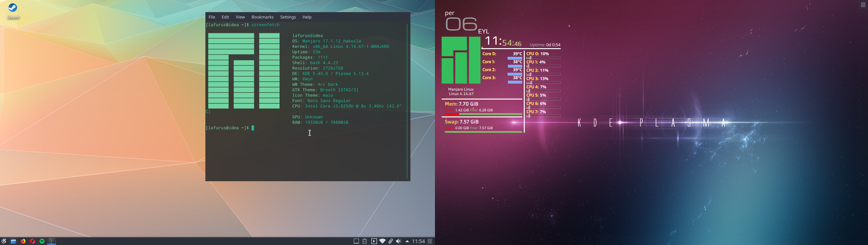Click the 'CPU 3: 13%' usage label

[x=538, y=78]
